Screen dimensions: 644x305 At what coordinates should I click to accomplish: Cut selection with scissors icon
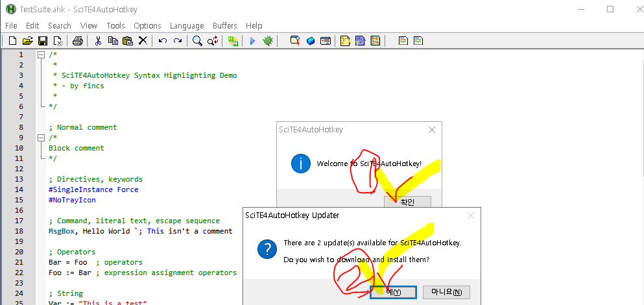tap(98, 41)
